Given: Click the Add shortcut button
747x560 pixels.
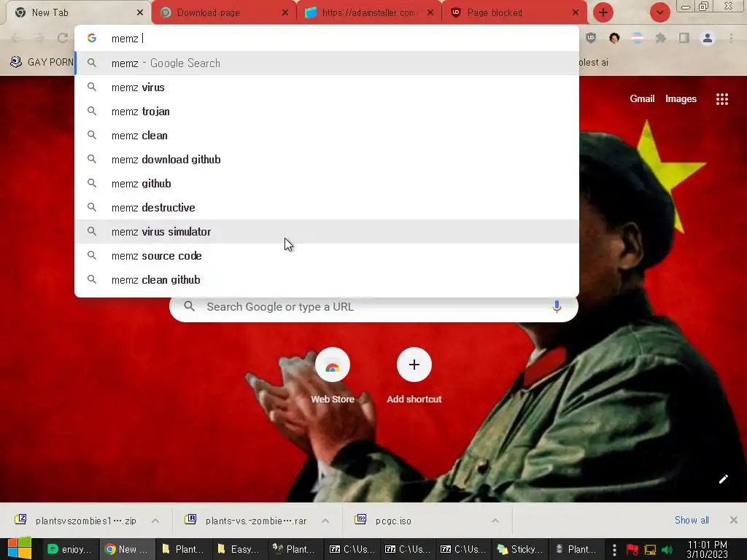Looking at the screenshot, I should click(414, 376).
